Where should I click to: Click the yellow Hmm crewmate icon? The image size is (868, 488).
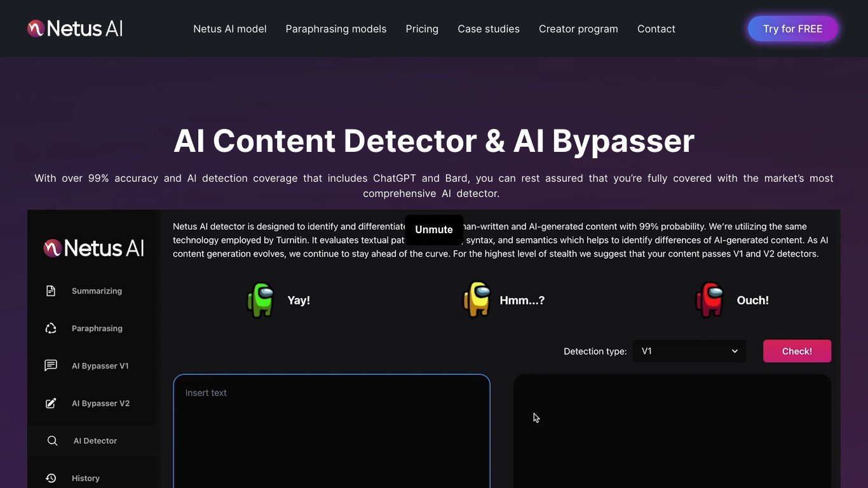coord(477,300)
